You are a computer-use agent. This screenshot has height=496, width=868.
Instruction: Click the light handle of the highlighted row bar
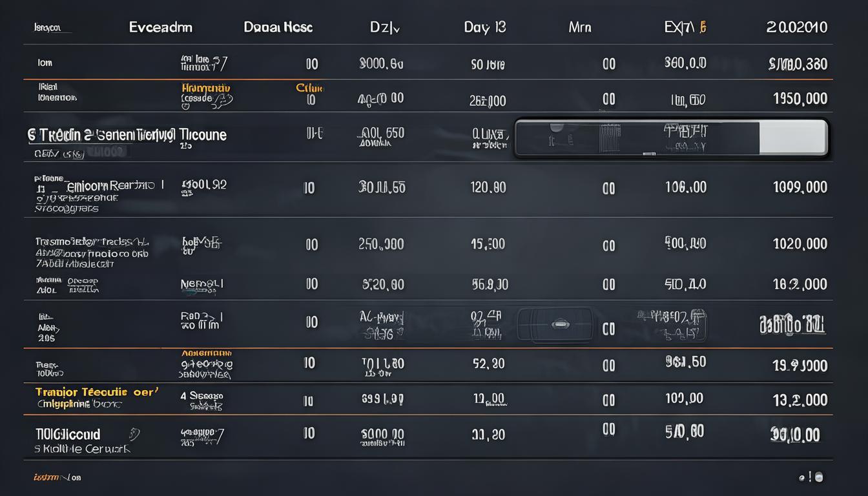(792, 138)
